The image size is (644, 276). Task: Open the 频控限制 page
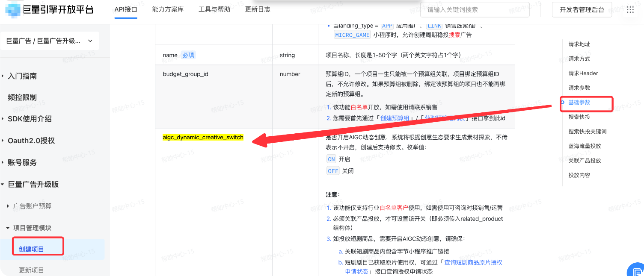point(22,97)
